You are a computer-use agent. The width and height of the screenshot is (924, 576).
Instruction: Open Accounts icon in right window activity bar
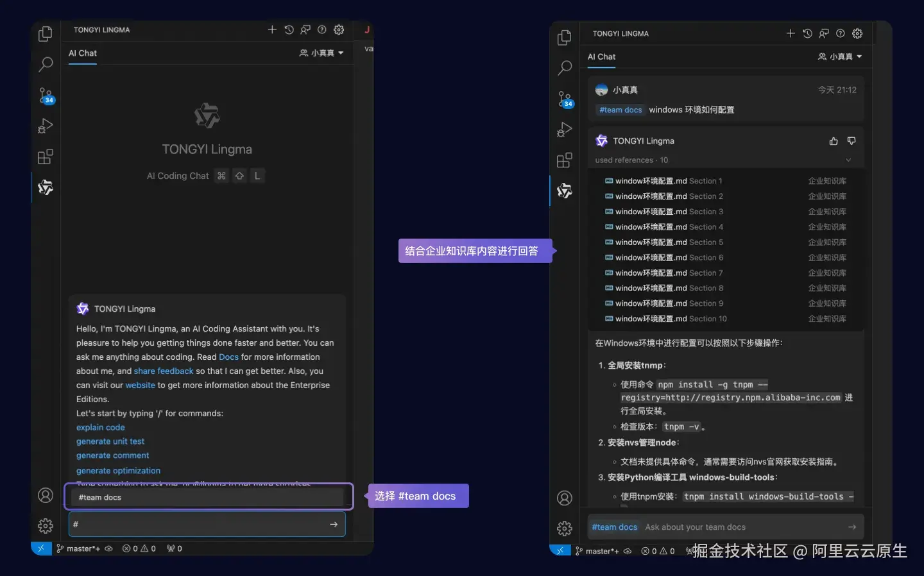565,498
